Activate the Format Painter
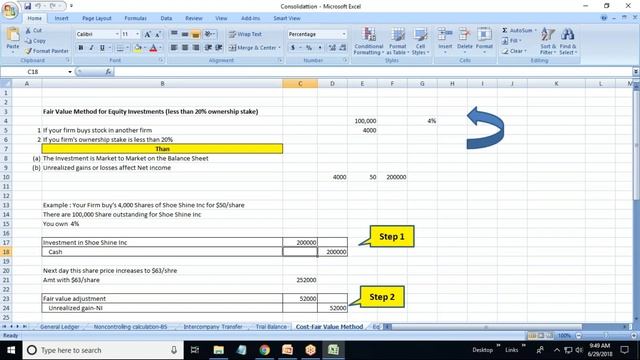The width and height of the screenshot is (640, 360). click(x=47, y=51)
